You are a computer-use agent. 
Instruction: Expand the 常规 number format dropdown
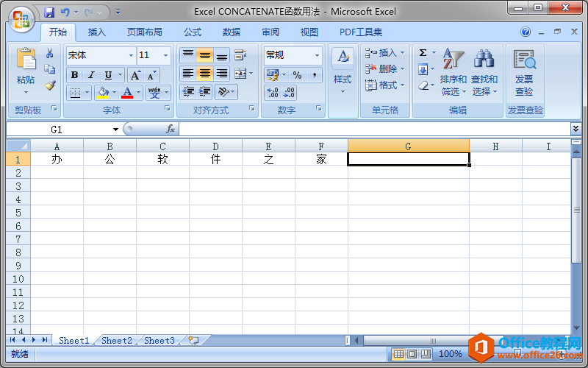click(317, 56)
